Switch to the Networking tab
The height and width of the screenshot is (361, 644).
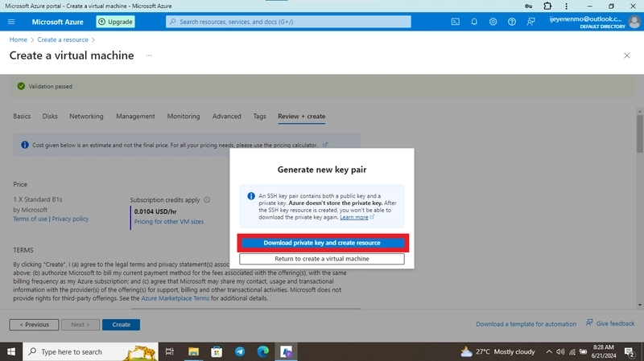click(x=86, y=116)
